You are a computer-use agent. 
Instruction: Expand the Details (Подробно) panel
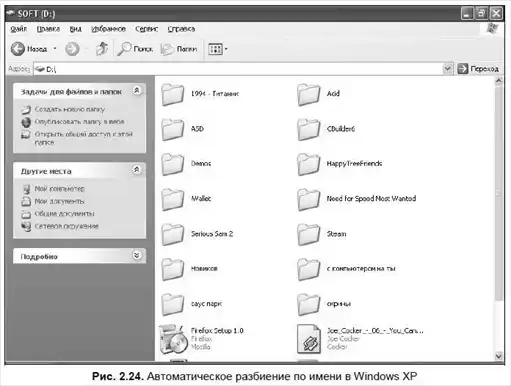click(137, 256)
